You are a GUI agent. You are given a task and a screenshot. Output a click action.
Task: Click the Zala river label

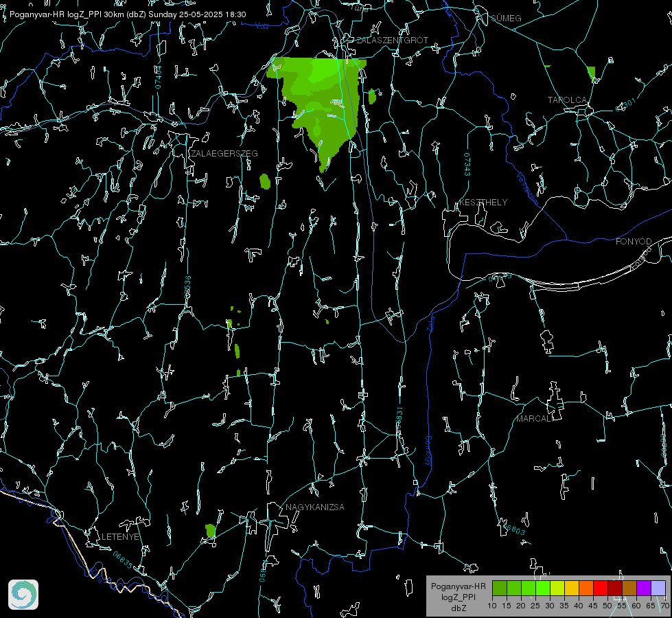[x=430, y=323]
